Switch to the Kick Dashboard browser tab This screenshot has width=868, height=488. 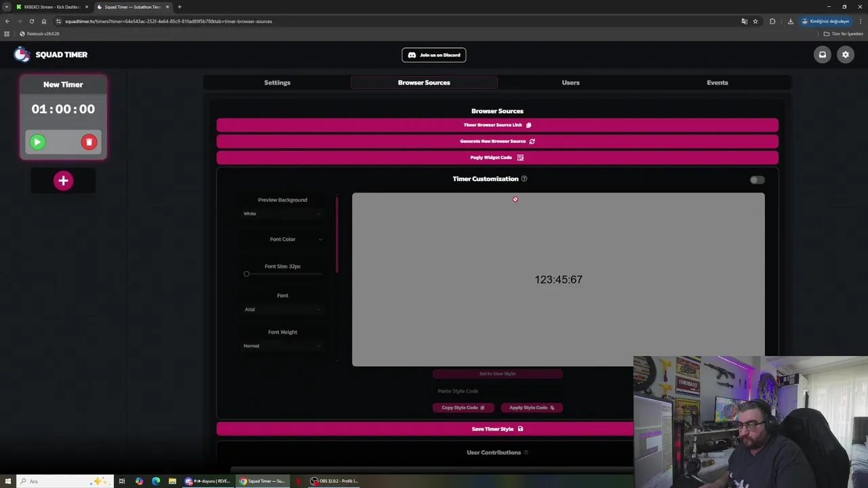[x=52, y=7]
